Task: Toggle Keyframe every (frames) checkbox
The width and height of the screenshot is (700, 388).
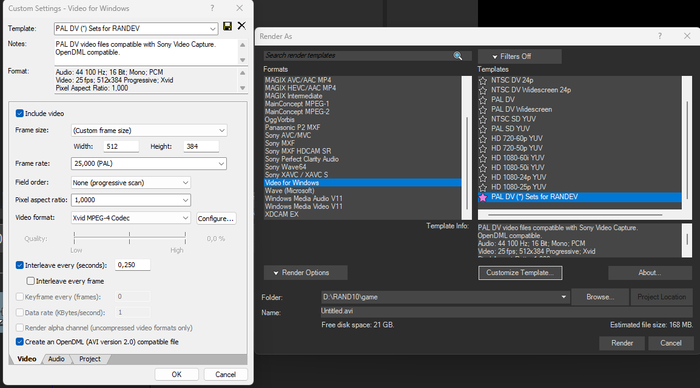Action: pyautogui.click(x=20, y=296)
